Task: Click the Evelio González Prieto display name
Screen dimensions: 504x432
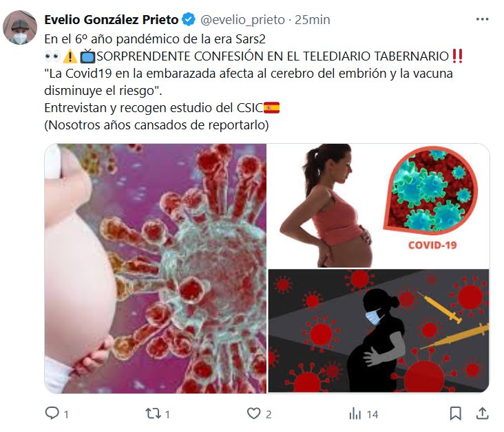Action: point(112,19)
